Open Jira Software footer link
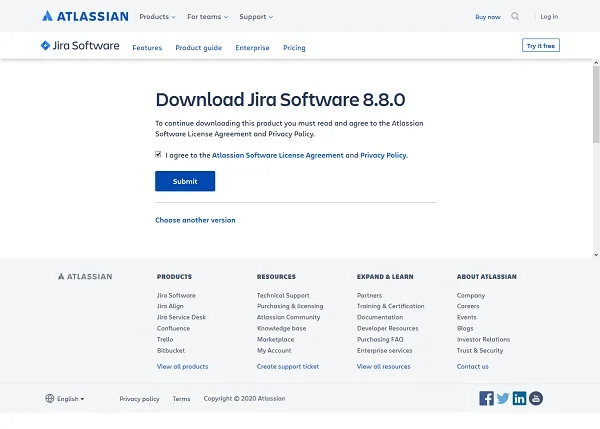600x429 pixels. (176, 295)
